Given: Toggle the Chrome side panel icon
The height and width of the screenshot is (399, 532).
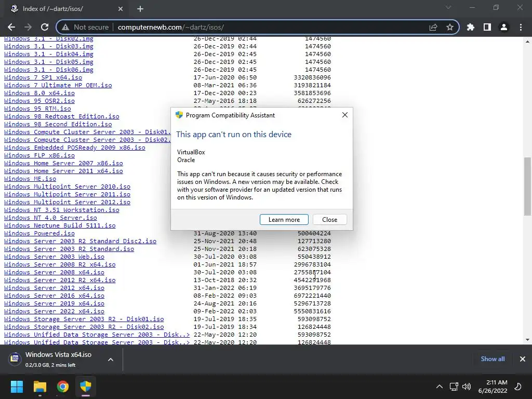Looking at the screenshot, I should pyautogui.click(x=487, y=27).
